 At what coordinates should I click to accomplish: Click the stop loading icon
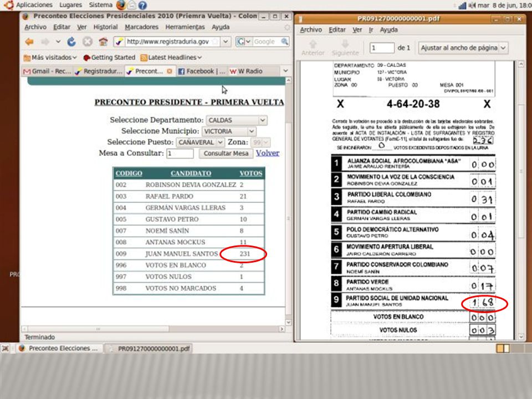pyautogui.click(x=88, y=42)
